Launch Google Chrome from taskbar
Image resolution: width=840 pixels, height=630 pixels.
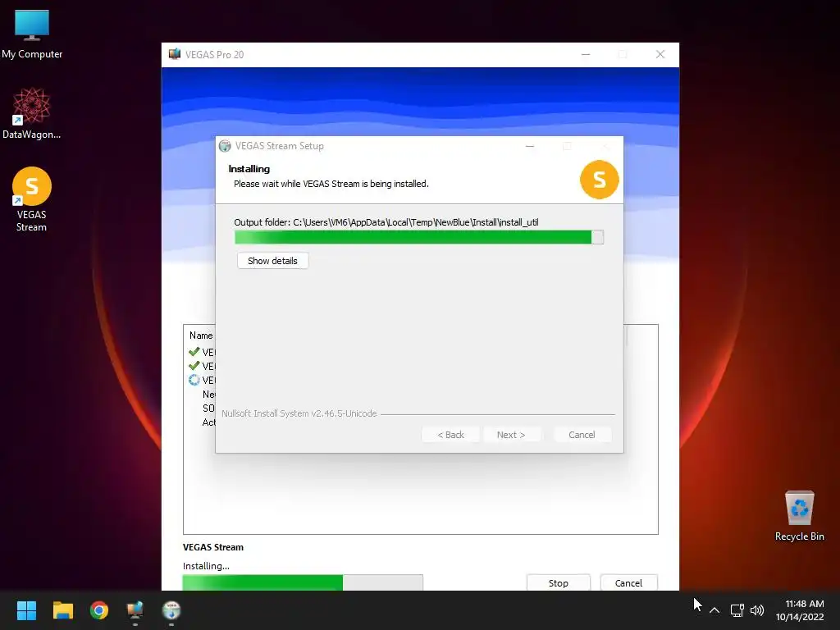(x=99, y=610)
